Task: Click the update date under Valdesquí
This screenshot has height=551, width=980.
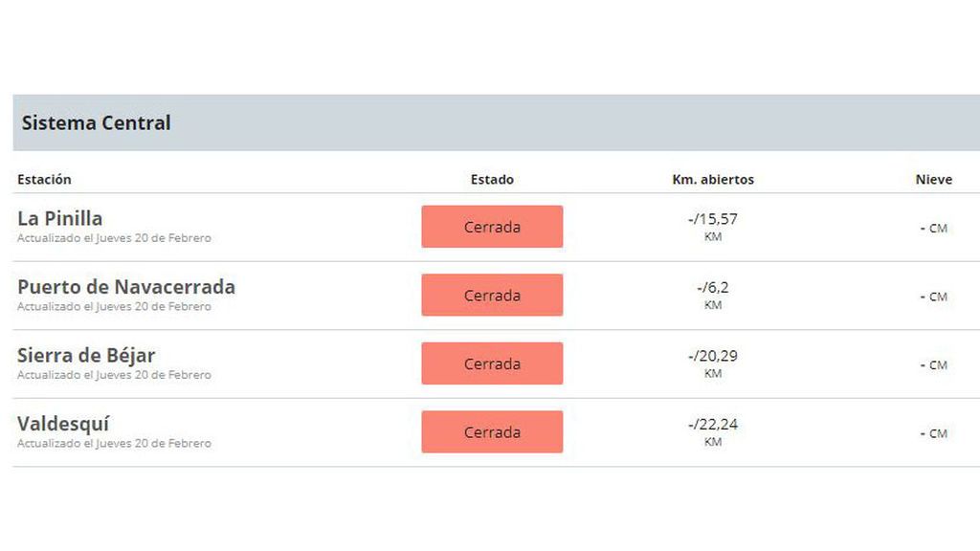Action: 115,444
